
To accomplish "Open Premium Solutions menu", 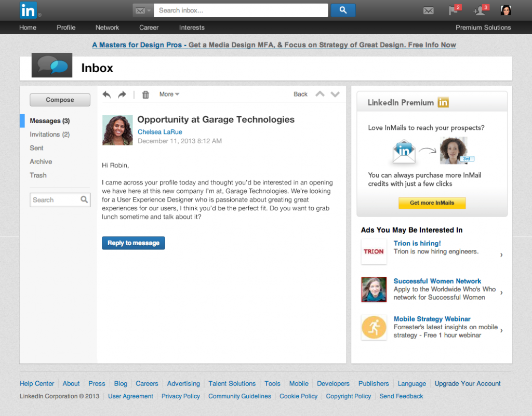I will (x=483, y=28).
